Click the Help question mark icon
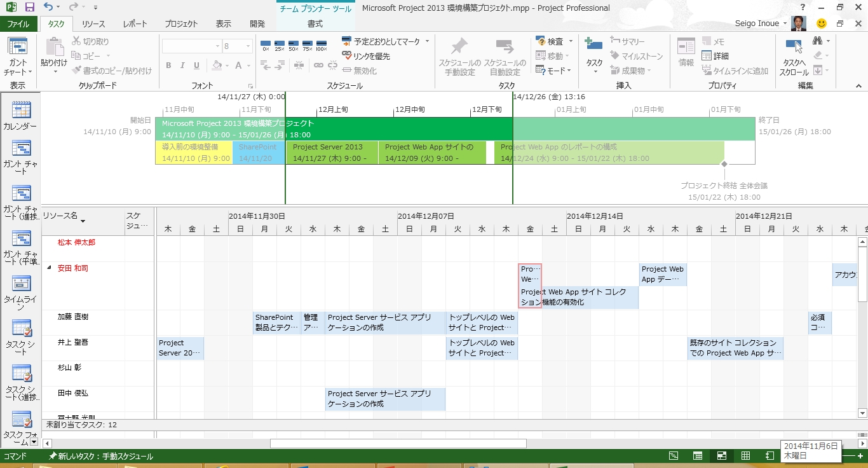 (x=803, y=8)
